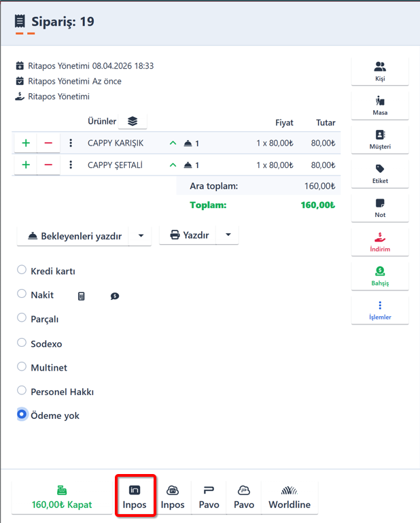Image resolution: width=420 pixels, height=523 pixels.
Task: Apply İndirim discount to order
Action: click(x=380, y=241)
